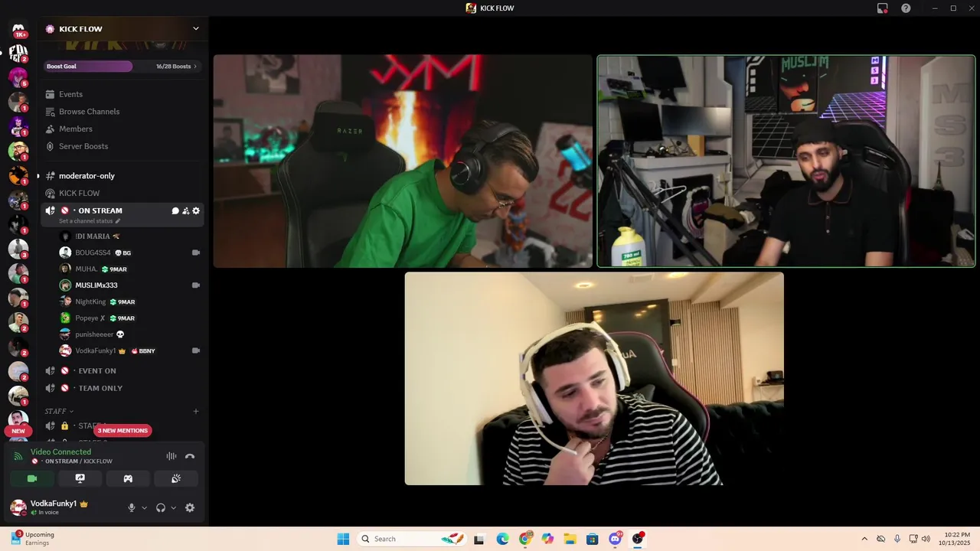Expand the KICK FLOW server dropdown menu
The image size is (980, 551).
(196, 29)
